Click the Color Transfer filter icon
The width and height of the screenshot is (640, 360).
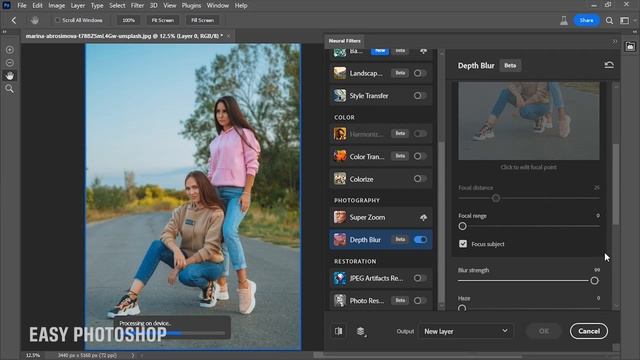[340, 156]
